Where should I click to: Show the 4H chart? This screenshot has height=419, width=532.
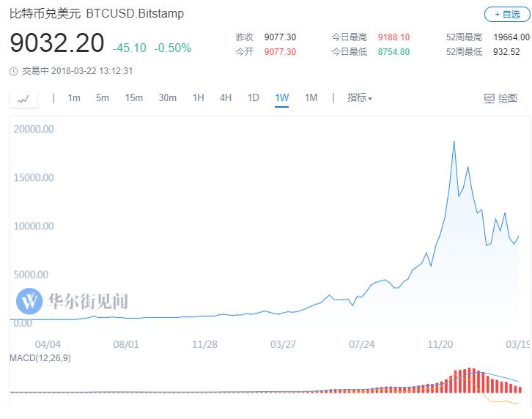point(226,98)
